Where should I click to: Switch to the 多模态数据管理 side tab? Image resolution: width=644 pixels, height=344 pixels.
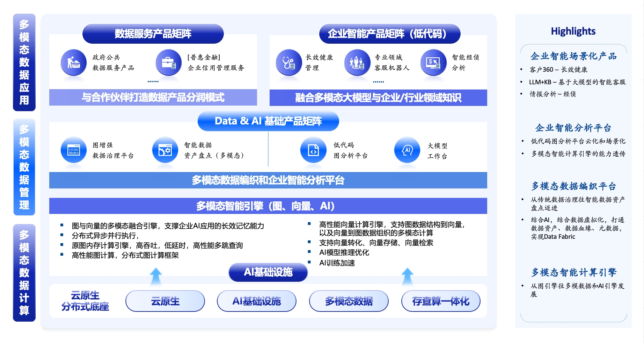click(x=24, y=167)
